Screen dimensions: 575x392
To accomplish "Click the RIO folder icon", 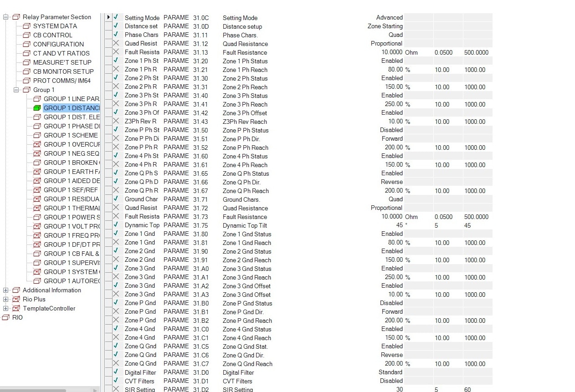I will pos(5,317).
